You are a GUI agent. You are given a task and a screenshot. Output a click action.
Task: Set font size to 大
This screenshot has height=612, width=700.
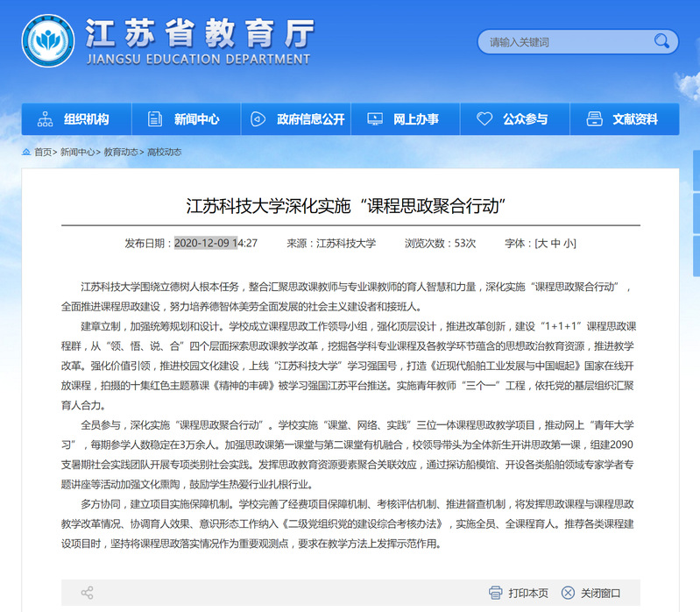tap(542, 243)
